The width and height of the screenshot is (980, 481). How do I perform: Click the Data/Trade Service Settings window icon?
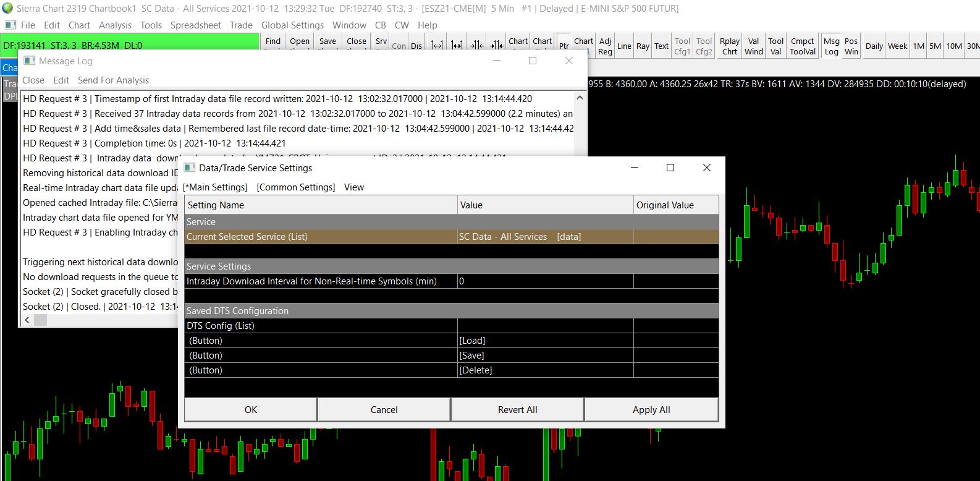[x=190, y=168]
